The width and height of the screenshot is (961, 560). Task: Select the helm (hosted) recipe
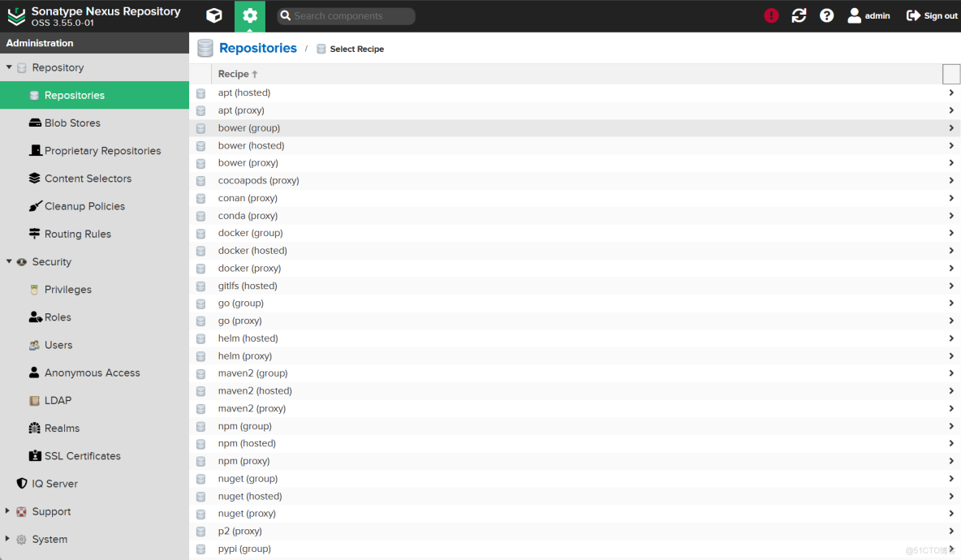[x=575, y=338]
